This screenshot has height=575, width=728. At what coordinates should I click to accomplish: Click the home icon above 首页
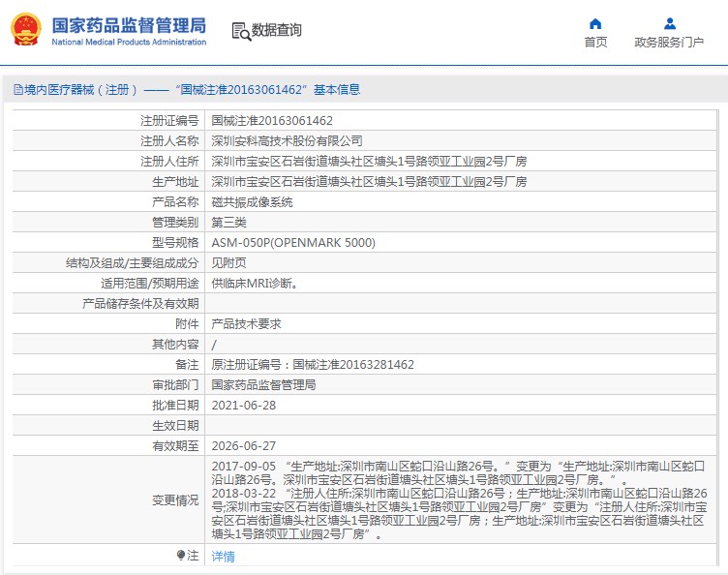coord(595,23)
